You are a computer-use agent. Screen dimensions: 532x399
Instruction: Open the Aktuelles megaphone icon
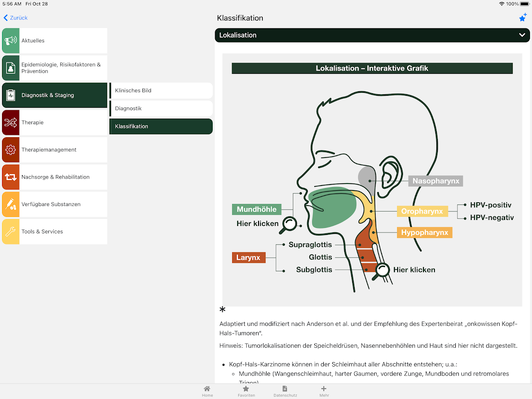(x=10, y=40)
